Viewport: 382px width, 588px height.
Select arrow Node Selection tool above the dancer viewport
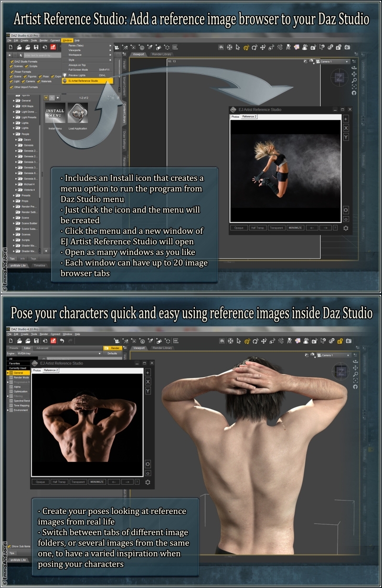238,47
